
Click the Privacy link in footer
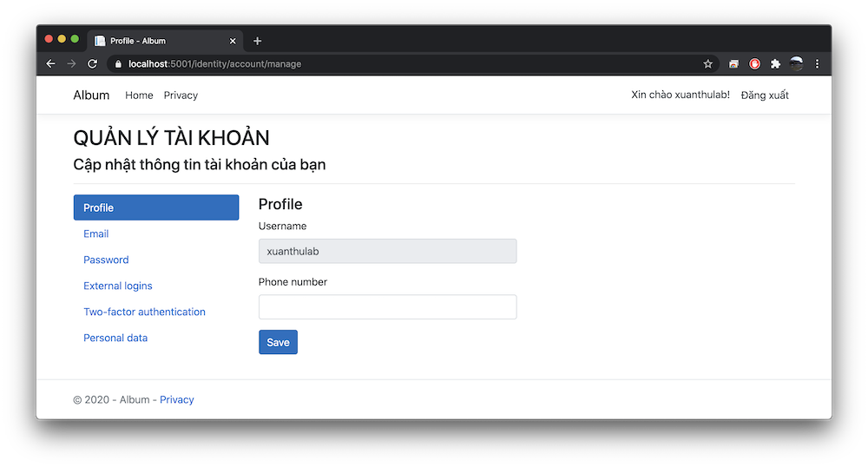176,399
